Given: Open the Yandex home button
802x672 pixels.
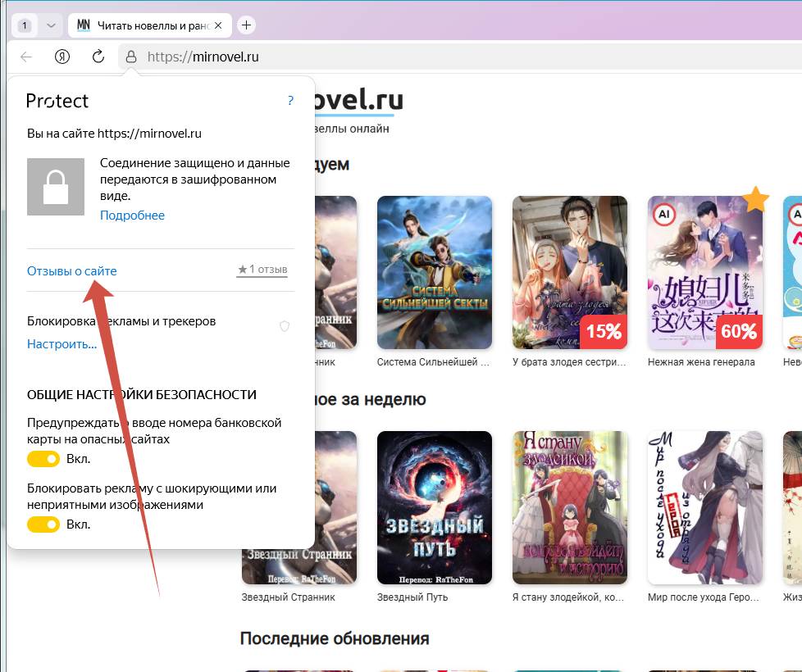Looking at the screenshot, I should (62, 57).
